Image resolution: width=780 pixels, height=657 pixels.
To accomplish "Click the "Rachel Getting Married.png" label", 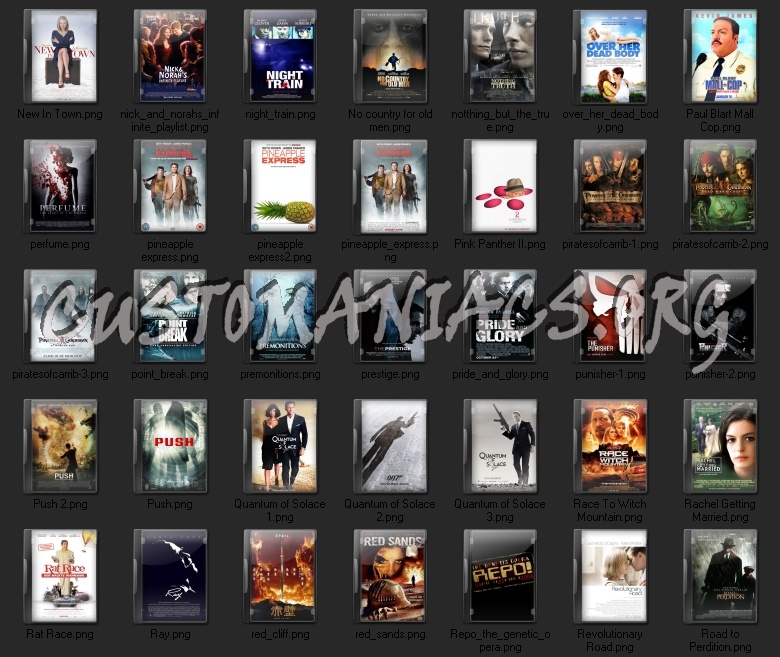I will 720,510.
